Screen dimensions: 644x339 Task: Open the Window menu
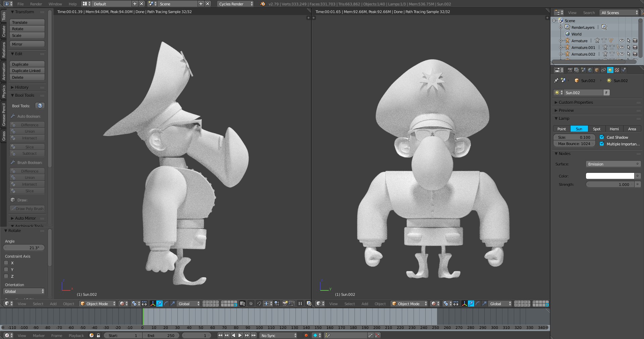[55, 4]
